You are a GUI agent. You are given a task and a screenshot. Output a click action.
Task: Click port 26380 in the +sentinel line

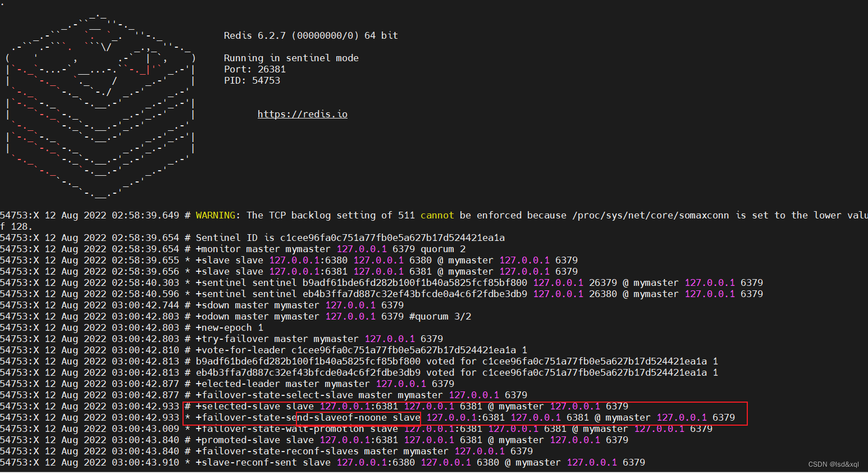603,294
